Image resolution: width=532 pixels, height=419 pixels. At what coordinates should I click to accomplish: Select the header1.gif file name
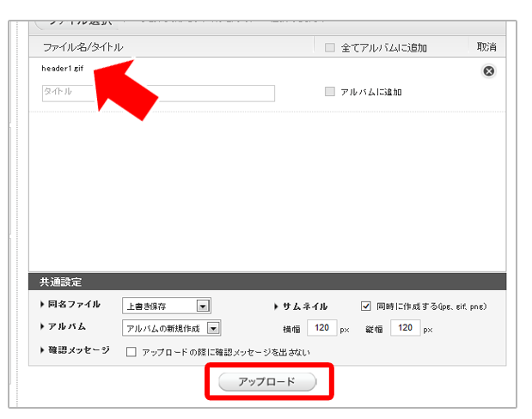63,68
